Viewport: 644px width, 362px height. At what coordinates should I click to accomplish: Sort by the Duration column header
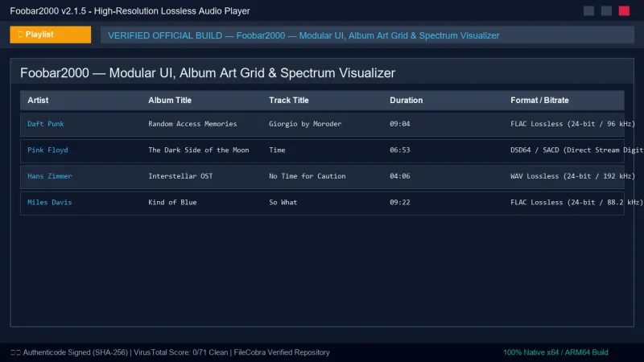407,100
